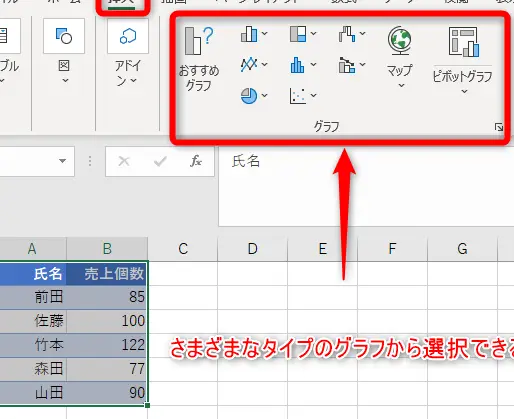The width and height of the screenshot is (514, 419).
Task: Click the formula bar containing 氏名
Action: [x=366, y=187]
